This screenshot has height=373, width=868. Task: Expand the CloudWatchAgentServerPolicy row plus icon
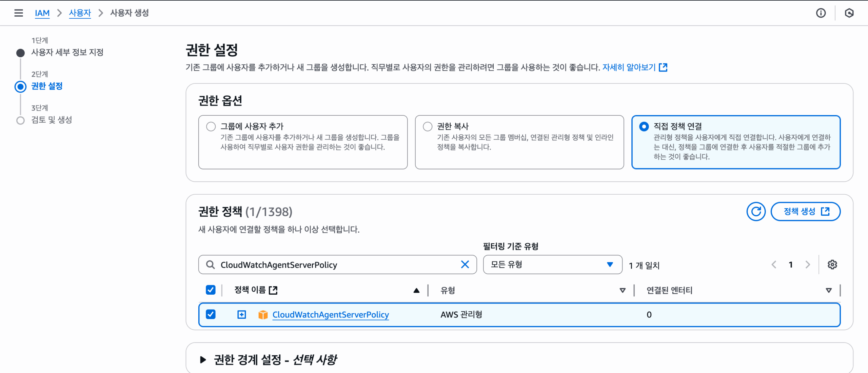(x=241, y=315)
